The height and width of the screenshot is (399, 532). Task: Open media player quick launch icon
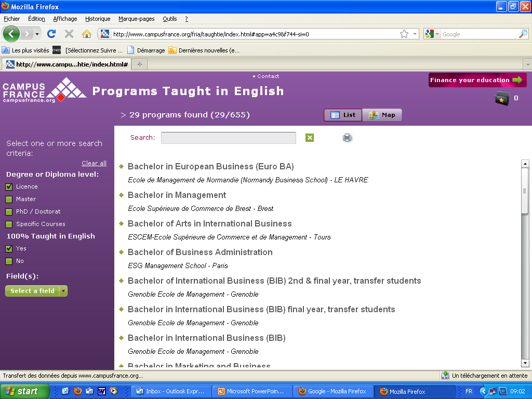113,391
